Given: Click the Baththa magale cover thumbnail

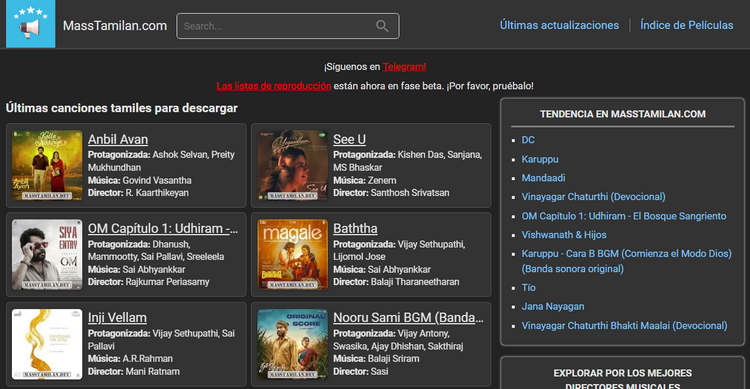Looking at the screenshot, I should click(292, 254).
